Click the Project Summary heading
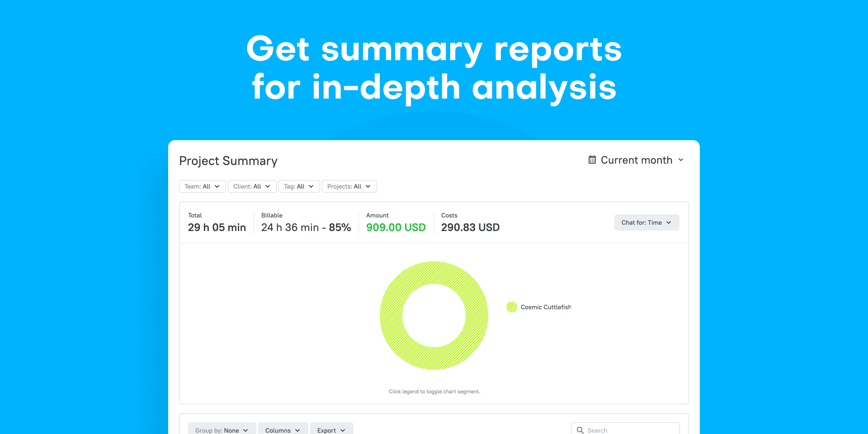This screenshot has width=868, height=434. coord(228,161)
